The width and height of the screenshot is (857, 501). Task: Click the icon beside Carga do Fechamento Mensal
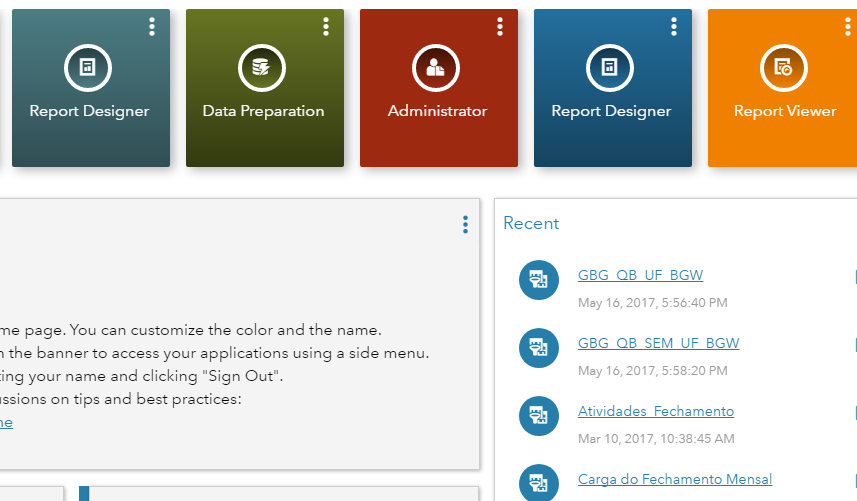click(x=539, y=482)
